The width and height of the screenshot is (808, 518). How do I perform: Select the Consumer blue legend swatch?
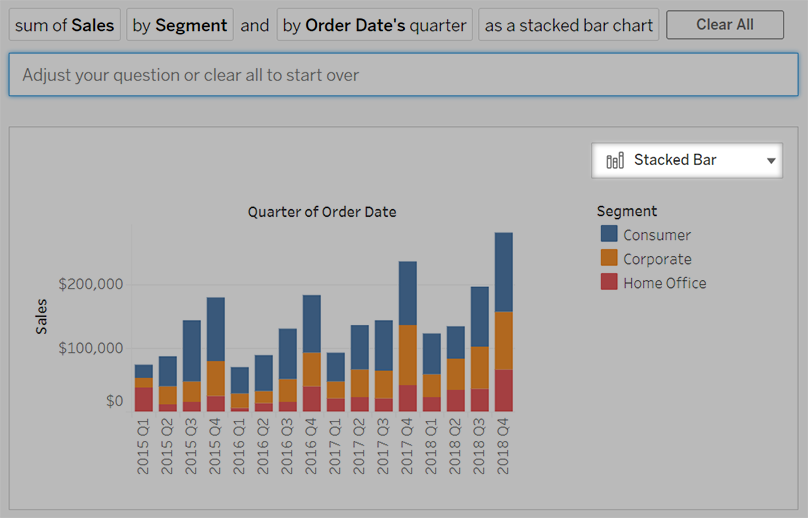(x=609, y=233)
